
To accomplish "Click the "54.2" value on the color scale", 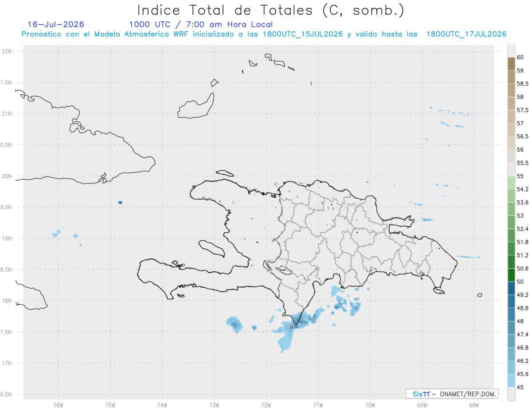I will (523, 189).
